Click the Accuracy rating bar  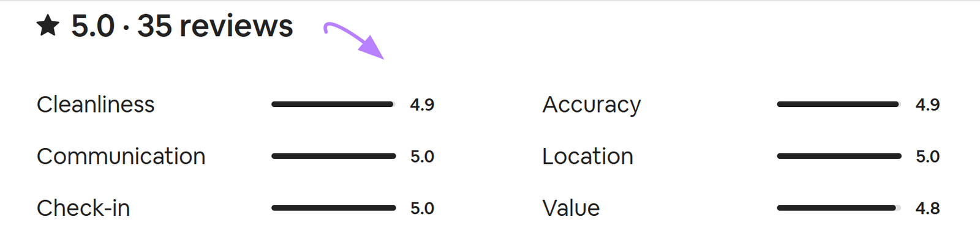[x=839, y=105]
